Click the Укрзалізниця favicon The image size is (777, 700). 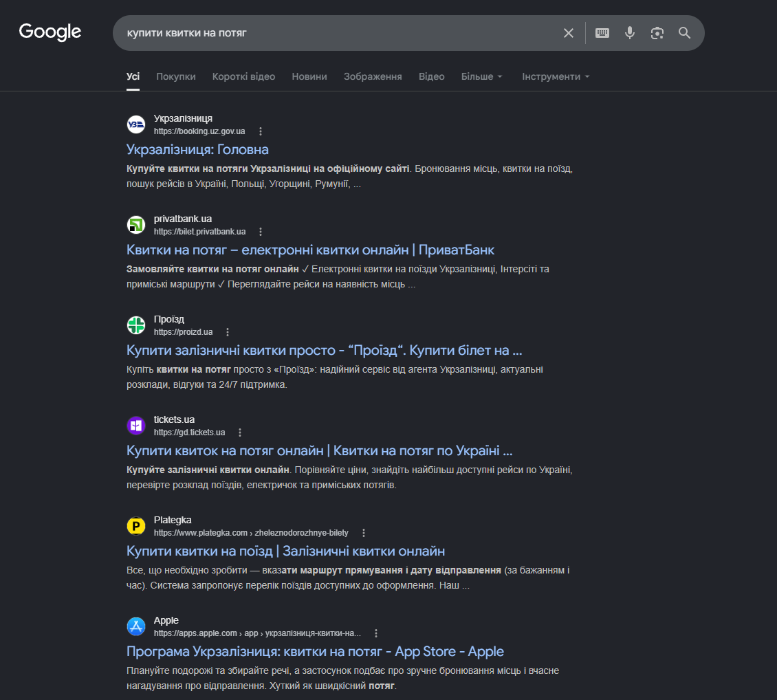click(x=135, y=124)
